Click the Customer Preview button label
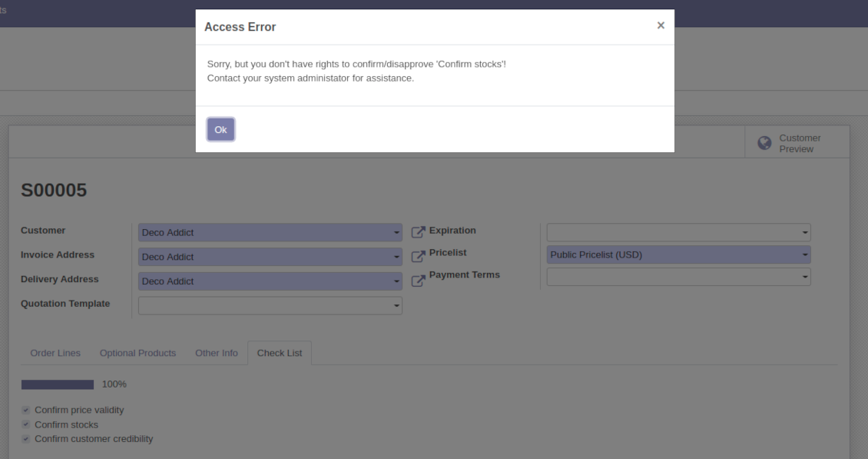The image size is (868, 459). pos(800,143)
